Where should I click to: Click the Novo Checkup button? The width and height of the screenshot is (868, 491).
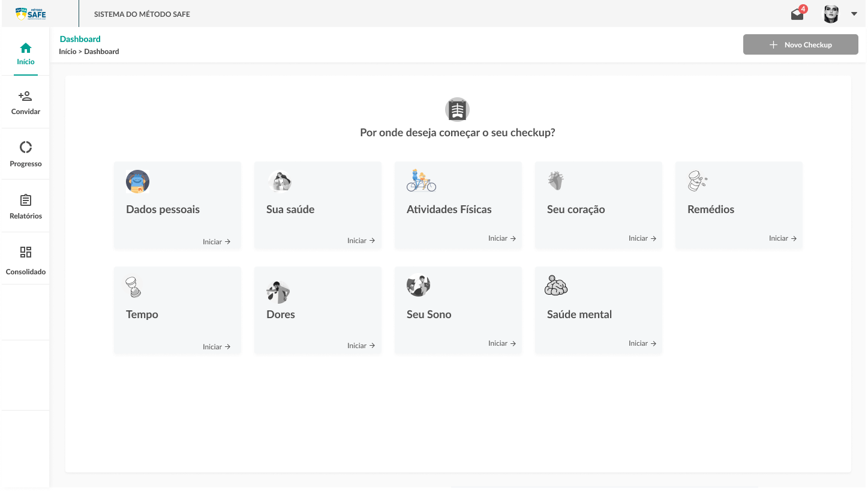800,45
